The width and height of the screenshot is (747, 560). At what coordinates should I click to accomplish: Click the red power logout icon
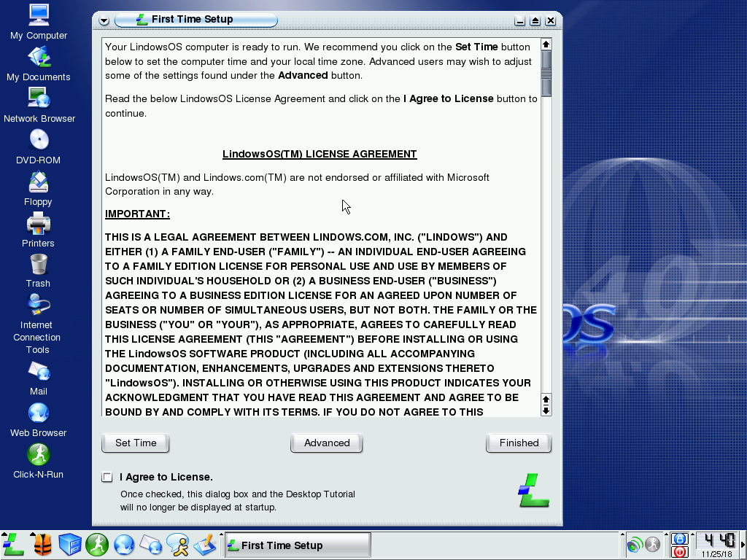coord(680,552)
